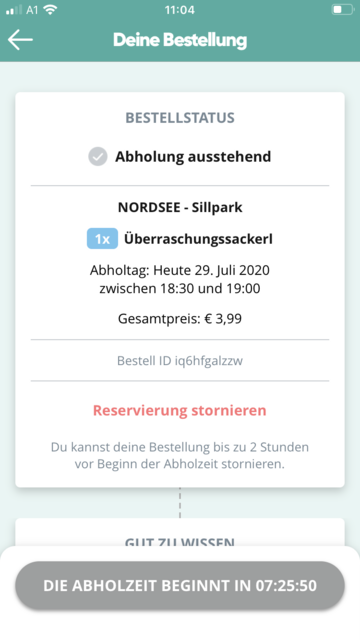The height and width of the screenshot is (640, 360).
Task: Click Reservierung stornieren link
Action: [x=180, y=410]
